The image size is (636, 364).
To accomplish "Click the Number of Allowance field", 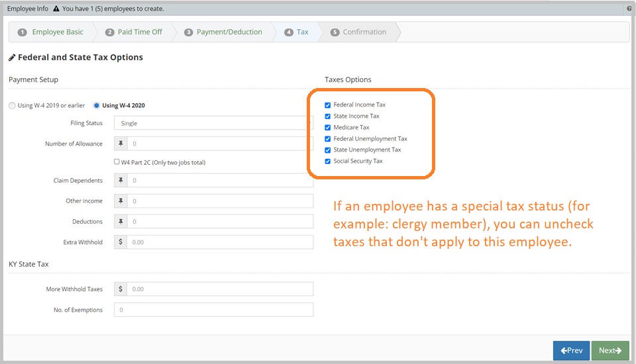I will (220, 144).
